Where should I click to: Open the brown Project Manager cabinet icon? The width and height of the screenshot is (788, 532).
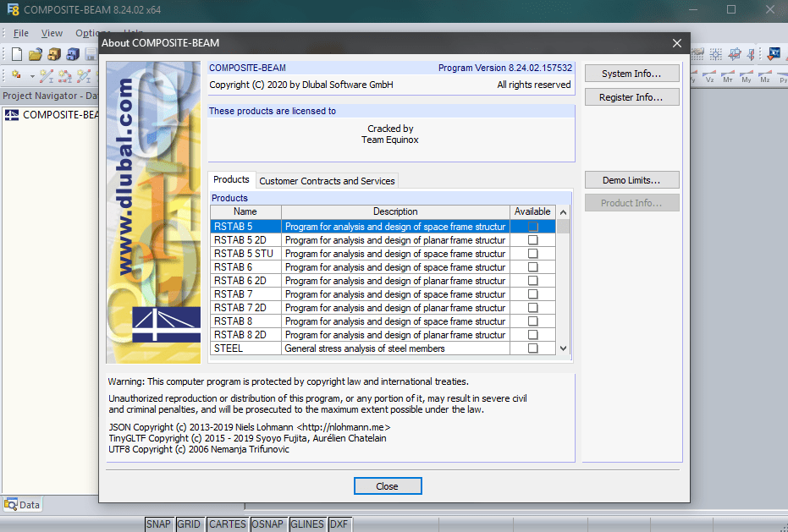pos(54,54)
